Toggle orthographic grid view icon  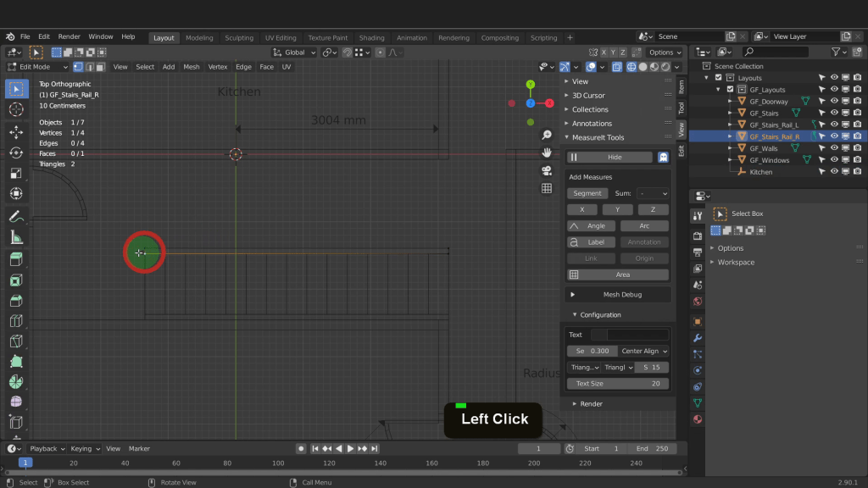[547, 188]
